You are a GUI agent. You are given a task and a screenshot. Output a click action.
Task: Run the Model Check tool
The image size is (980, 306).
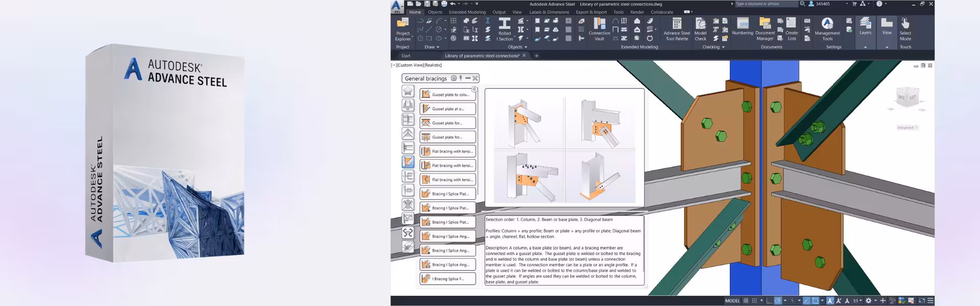pos(700,29)
